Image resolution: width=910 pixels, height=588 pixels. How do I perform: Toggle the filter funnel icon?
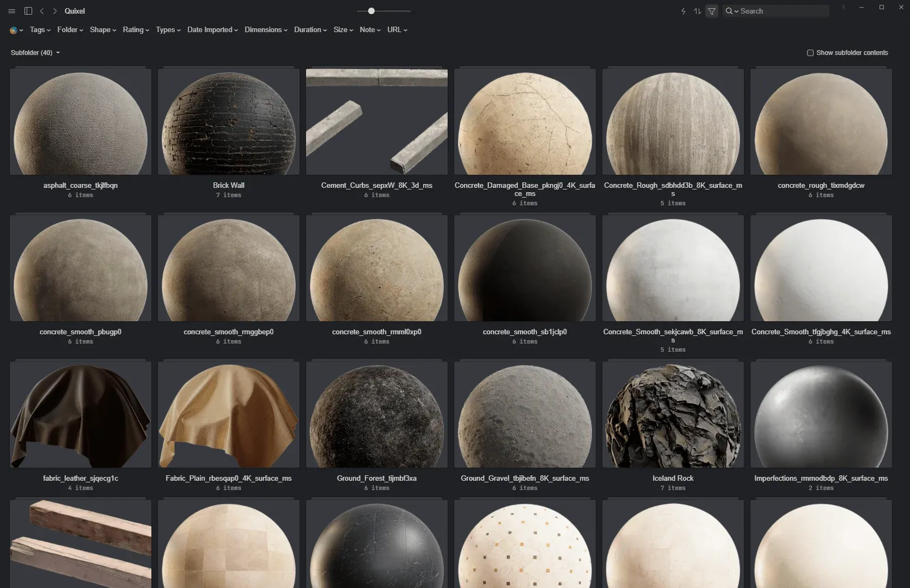click(x=712, y=11)
